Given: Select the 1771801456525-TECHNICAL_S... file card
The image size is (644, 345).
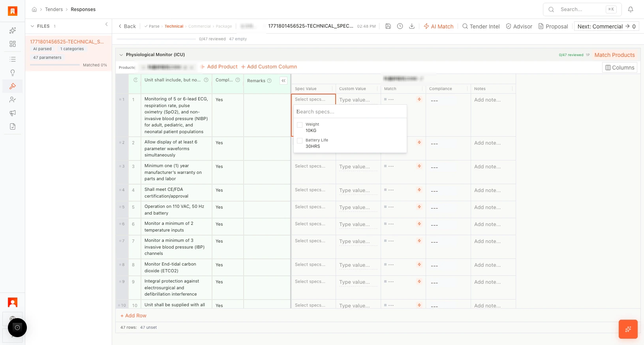Looking at the screenshot, I should [69, 53].
